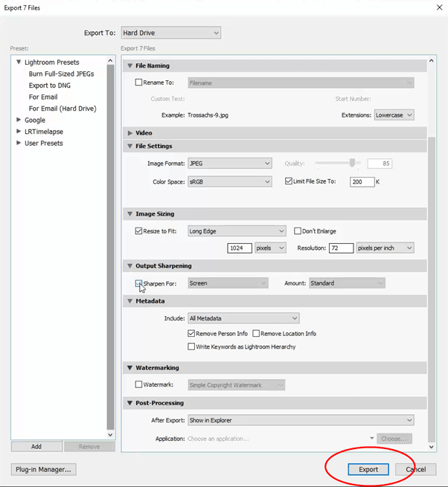Enable Remove Location Info
This screenshot has width=448, height=487.
[x=256, y=333]
